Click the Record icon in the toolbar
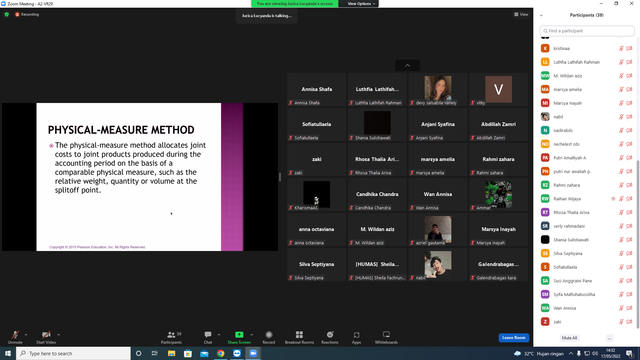The width and height of the screenshot is (640, 360). coord(269,335)
